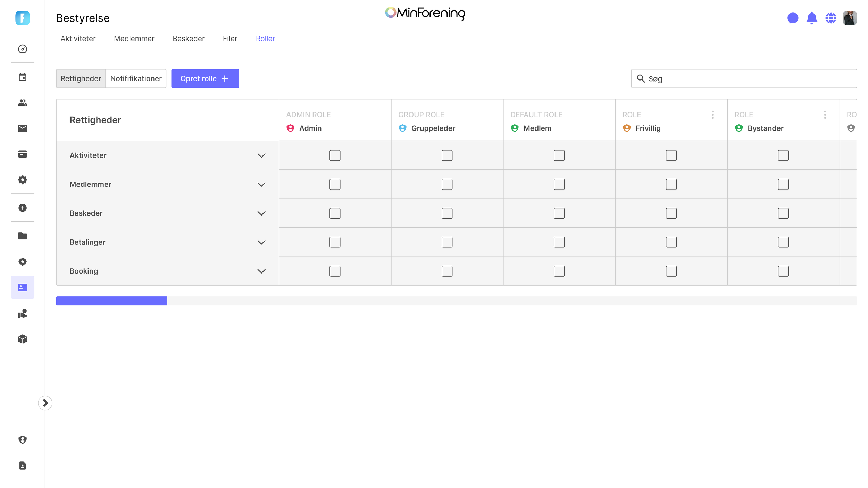
Task: Check Beskeder for the Medlem role
Action: point(559,213)
